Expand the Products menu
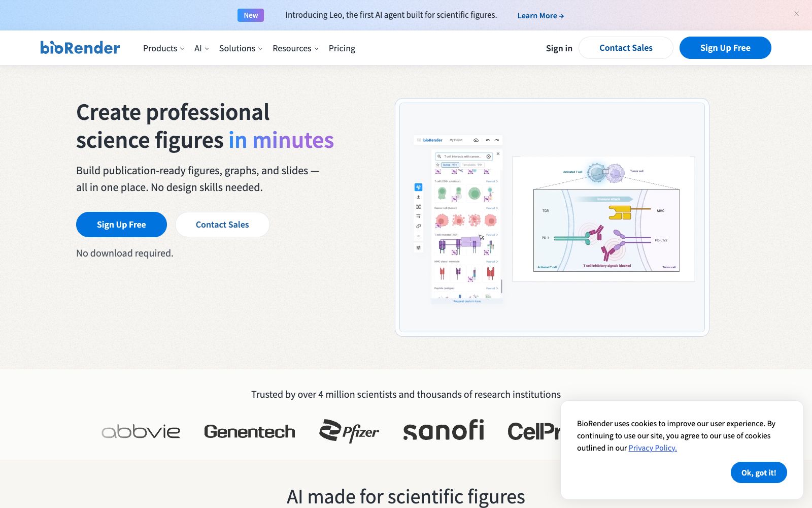 pyautogui.click(x=163, y=48)
